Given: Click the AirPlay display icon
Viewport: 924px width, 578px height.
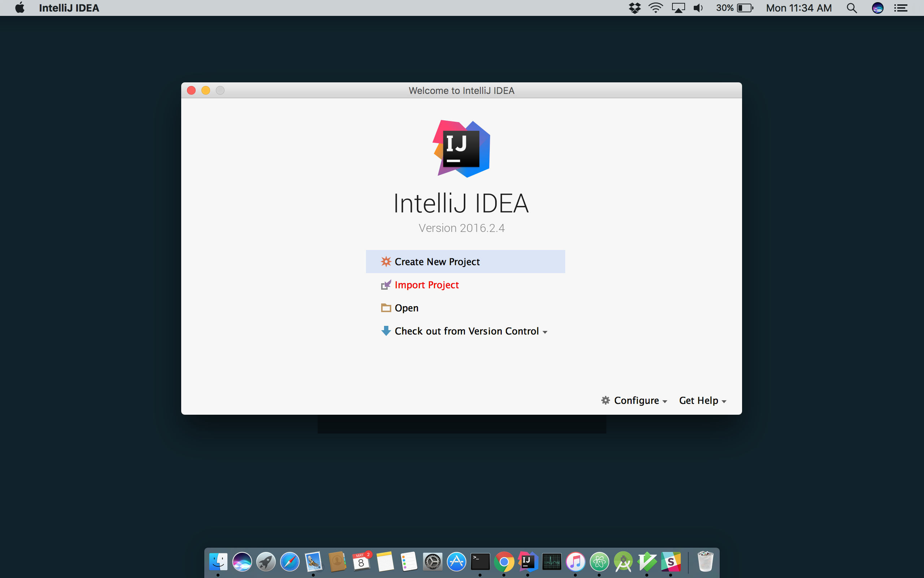Looking at the screenshot, I should coord(678,8).
